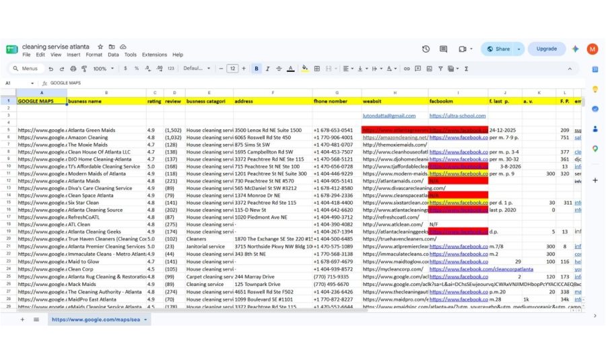Open lutondatta@gmail.com link
The width and height of the screenshot is (606, 364).
click(389, 116)
